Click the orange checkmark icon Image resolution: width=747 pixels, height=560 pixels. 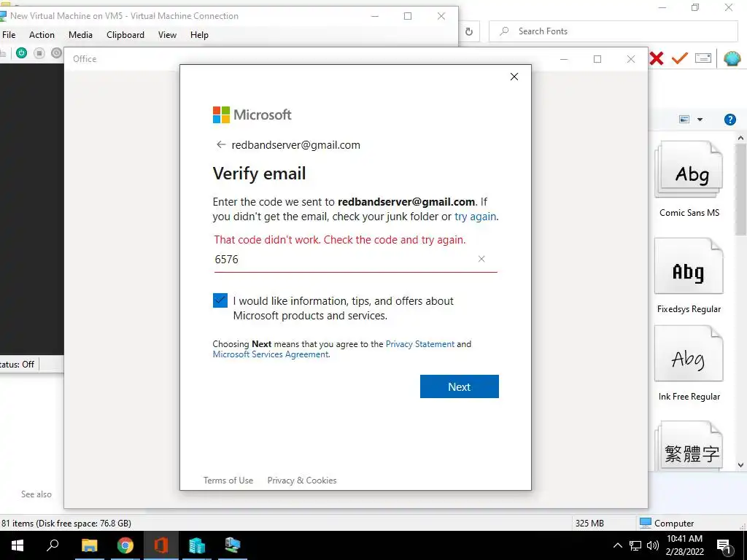coord(680,58)
